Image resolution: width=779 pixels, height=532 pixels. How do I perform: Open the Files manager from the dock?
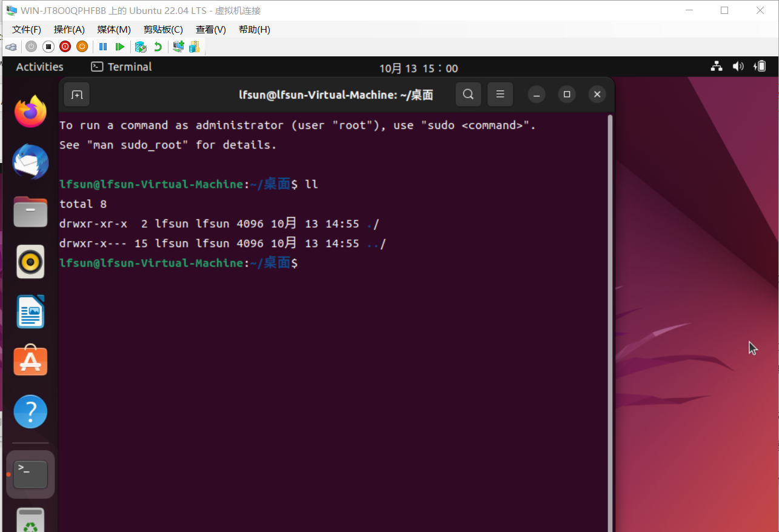point(30,211)
